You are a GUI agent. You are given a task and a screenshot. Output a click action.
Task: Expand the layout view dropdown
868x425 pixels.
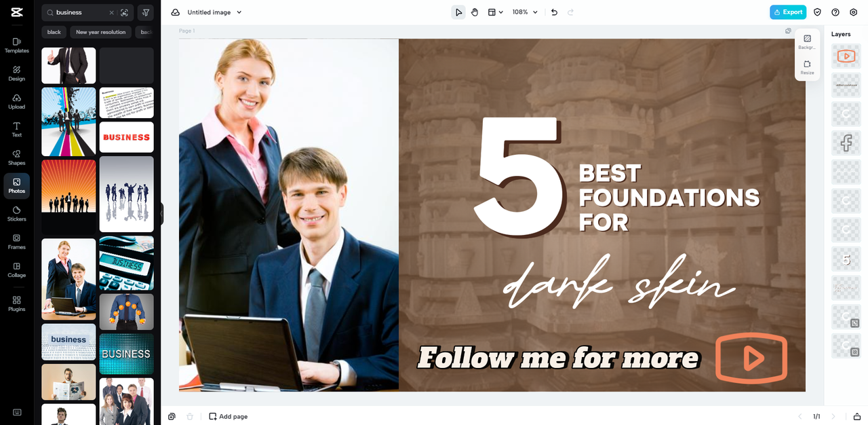(496, 12)
